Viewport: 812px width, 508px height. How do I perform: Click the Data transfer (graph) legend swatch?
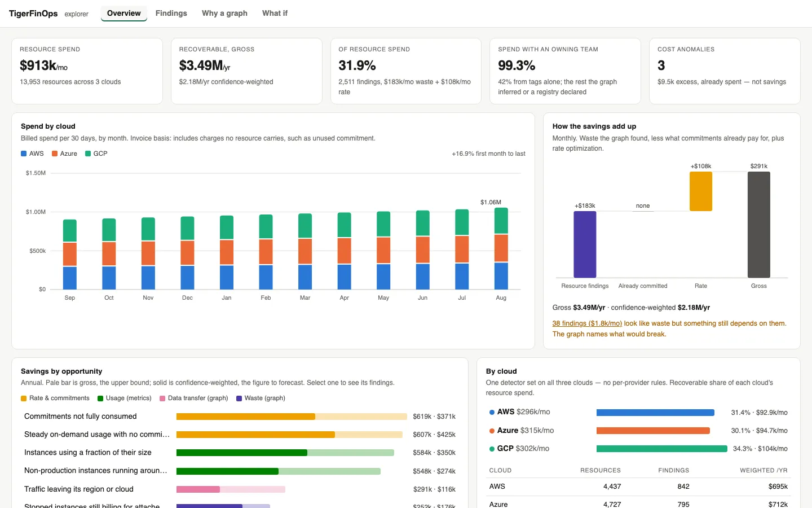(x=162, y=398)
